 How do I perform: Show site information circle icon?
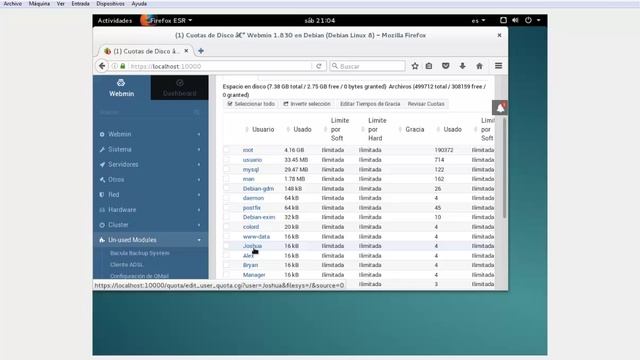[x=115, y=66]
